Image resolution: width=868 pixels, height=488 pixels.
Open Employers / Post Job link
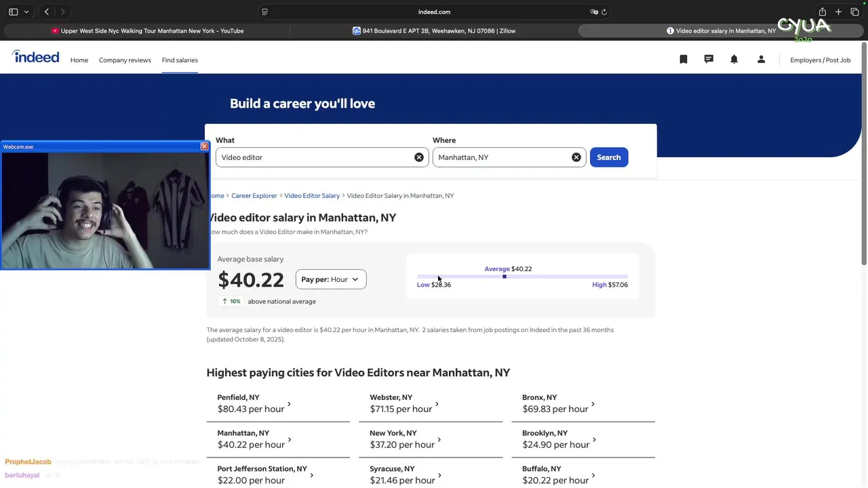820,60
